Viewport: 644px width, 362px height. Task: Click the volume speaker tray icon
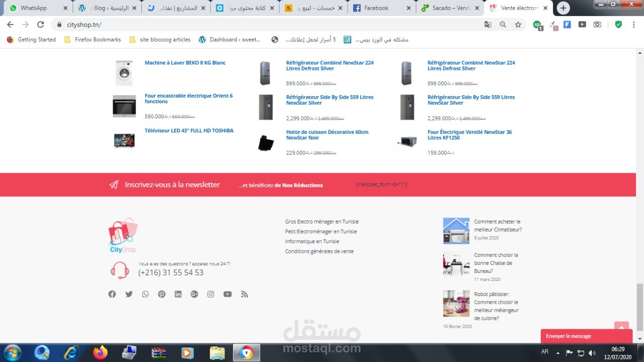pos(592,353)
